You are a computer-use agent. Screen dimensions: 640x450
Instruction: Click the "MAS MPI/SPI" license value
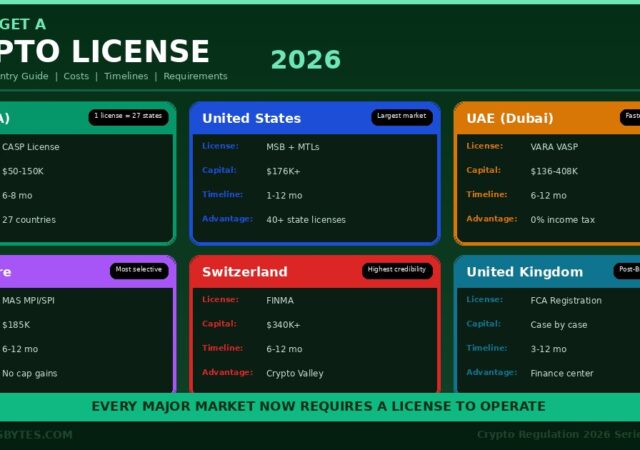(x=28, y=301)
